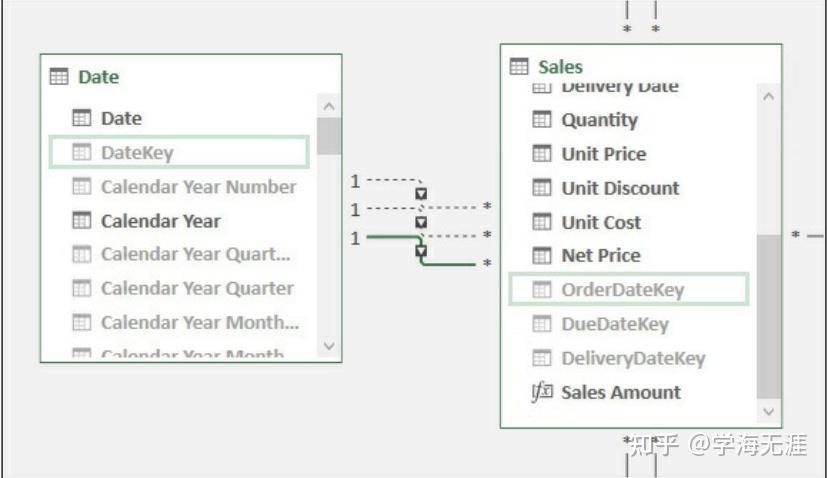Image resolution: width=828 pixels, height=478 pixels.
Task: Select the column icon beside Calendar Year
Action: pyautogui.click(x=81, y=221)
